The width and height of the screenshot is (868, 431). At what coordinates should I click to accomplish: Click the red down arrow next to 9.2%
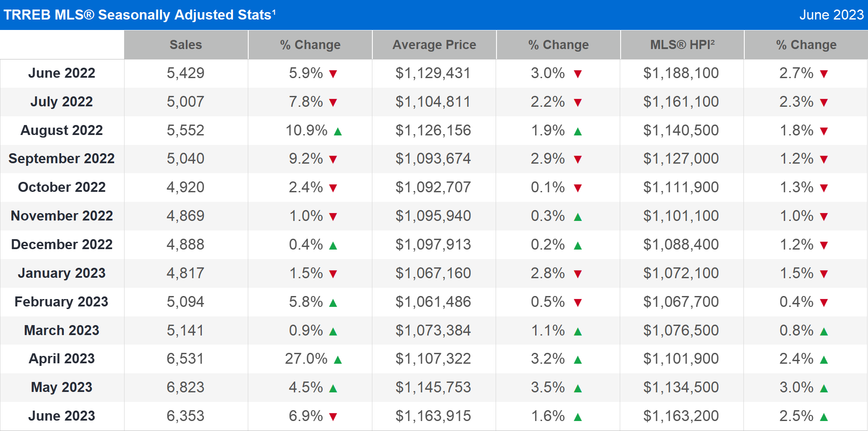(333, 159)
